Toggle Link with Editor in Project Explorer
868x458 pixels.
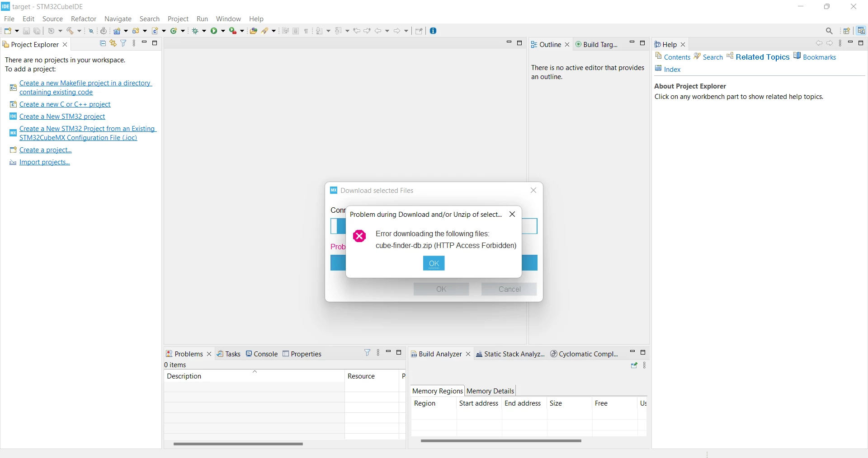point(113,43)
